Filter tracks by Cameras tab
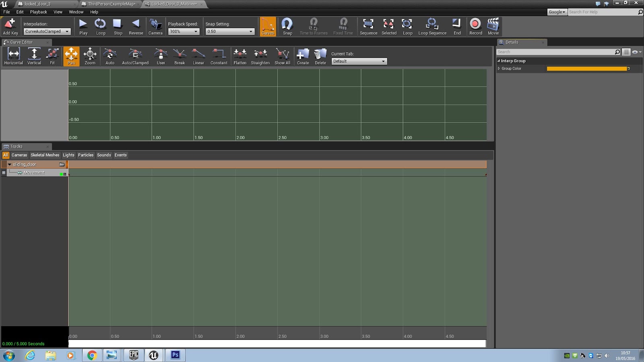The width and height of the screenshot is (644, 362). (x=19, y=155)
